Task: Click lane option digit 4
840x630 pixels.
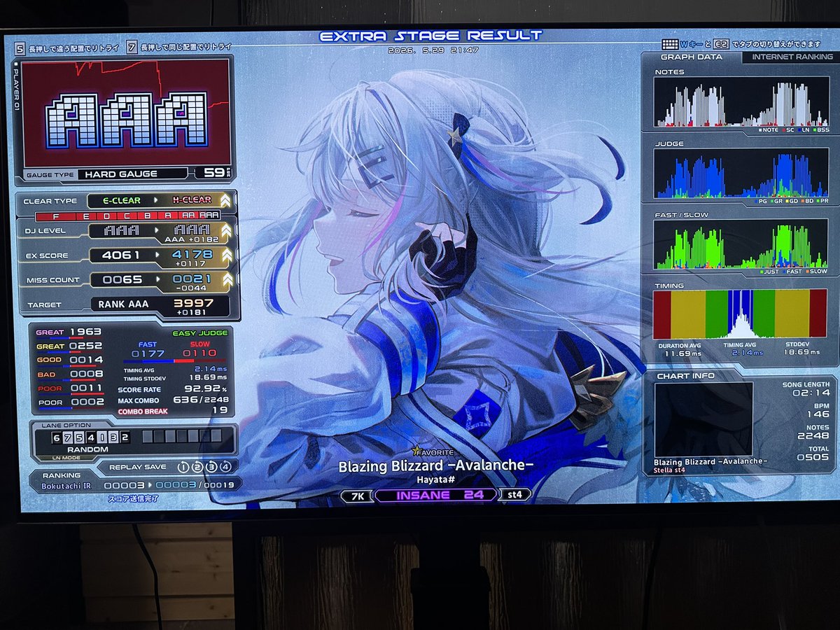Action: 91,437
